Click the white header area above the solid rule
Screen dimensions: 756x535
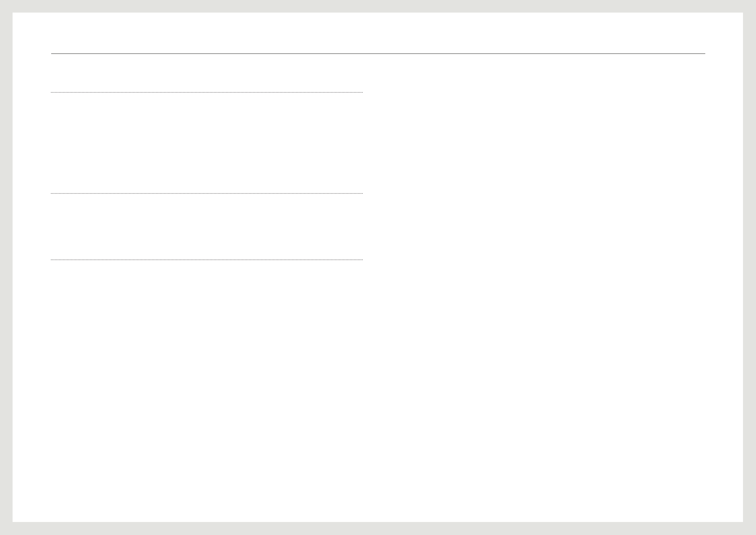tap(378, 33)
